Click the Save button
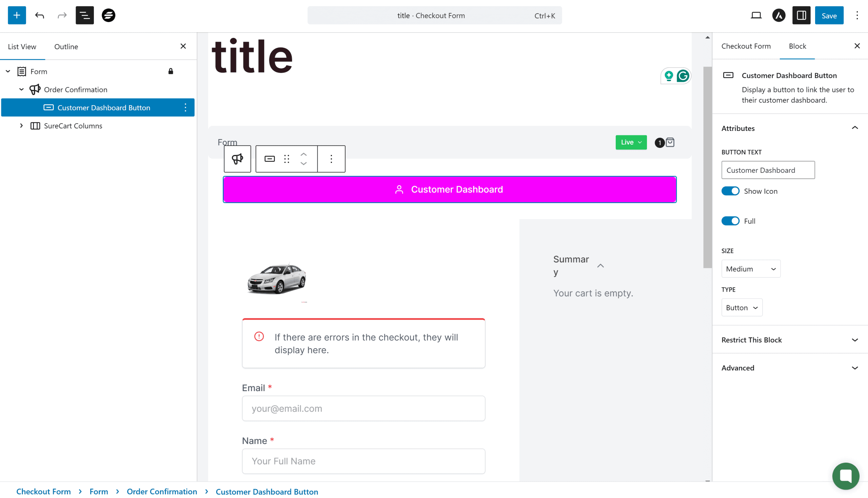The width and height of the screenshot is (868, 498). 829,15
